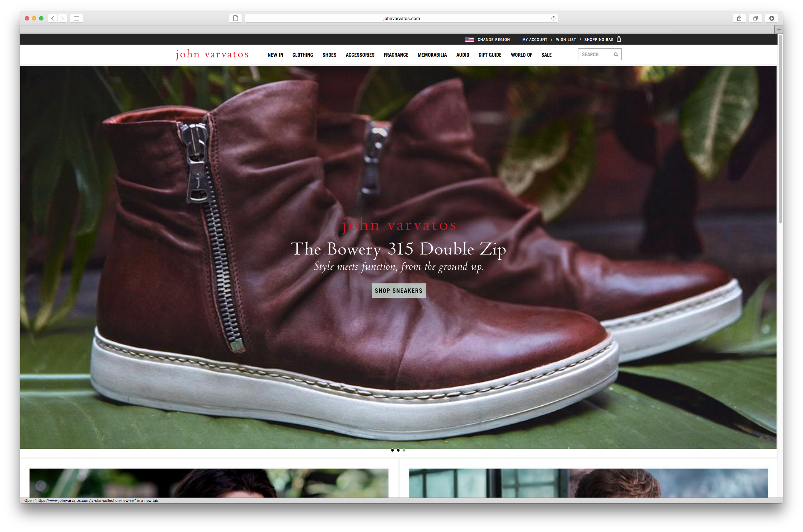Open the CHANGE REGION link
Image resolution: width=803 pixels, height=532 pixels.
point(494,39)
